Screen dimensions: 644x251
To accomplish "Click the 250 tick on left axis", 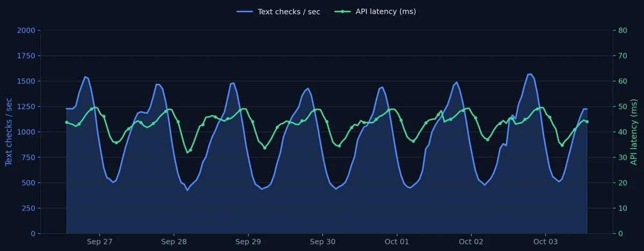I will tap(29, 208).
